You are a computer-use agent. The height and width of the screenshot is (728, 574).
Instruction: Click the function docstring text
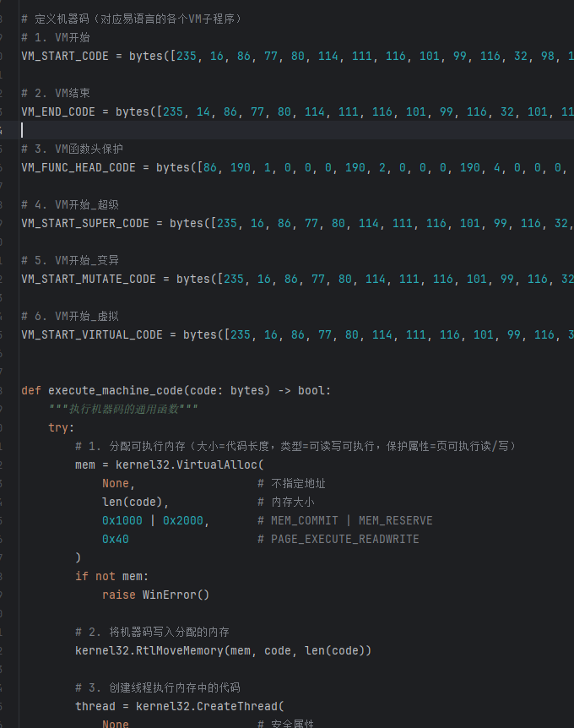(123, 409)
